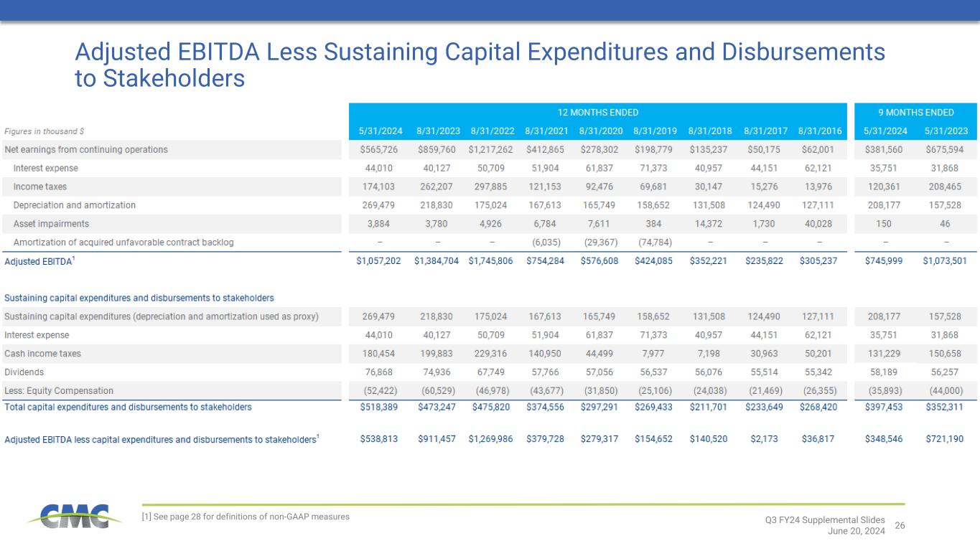The image size is (980, 551).
Task: Click the CMC company logo
Action: (x=70, y=516)
